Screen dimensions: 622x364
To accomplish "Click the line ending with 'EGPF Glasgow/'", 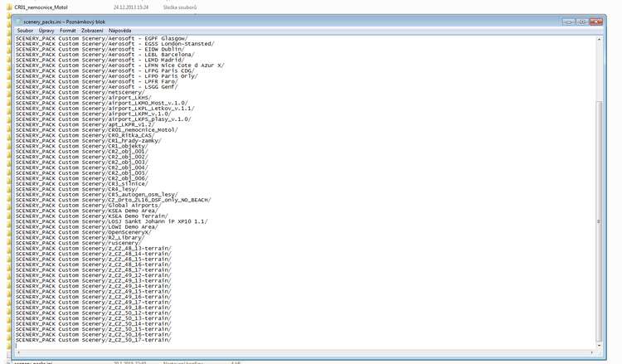I will click(x=101, y=38).
